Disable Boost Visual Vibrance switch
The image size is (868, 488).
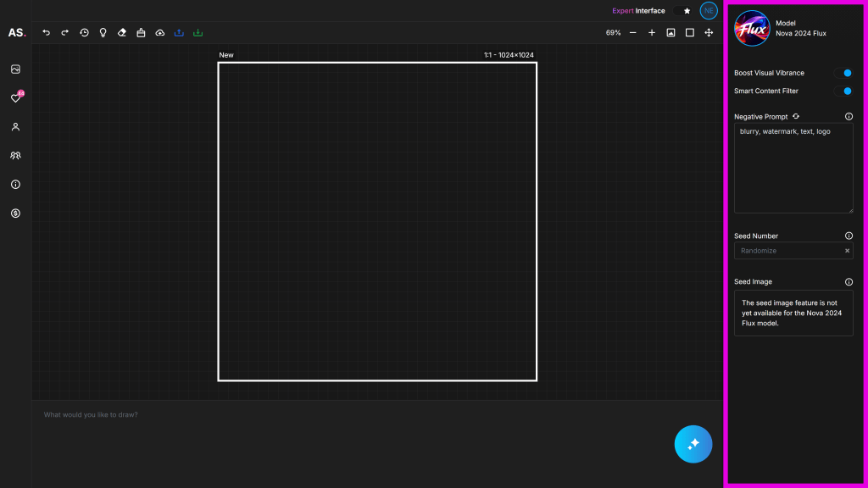click(843, 73)
